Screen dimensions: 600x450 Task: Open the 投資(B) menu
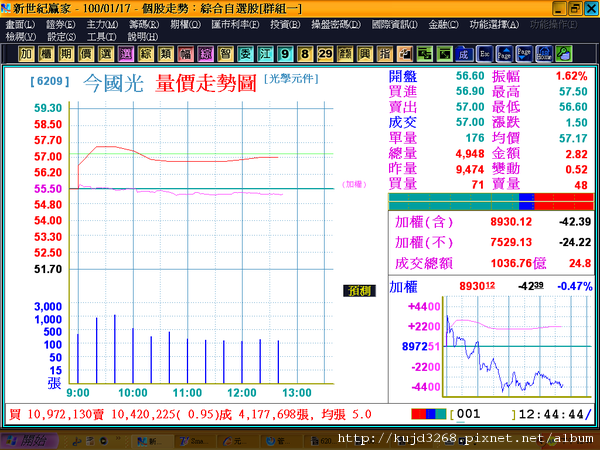285,24
